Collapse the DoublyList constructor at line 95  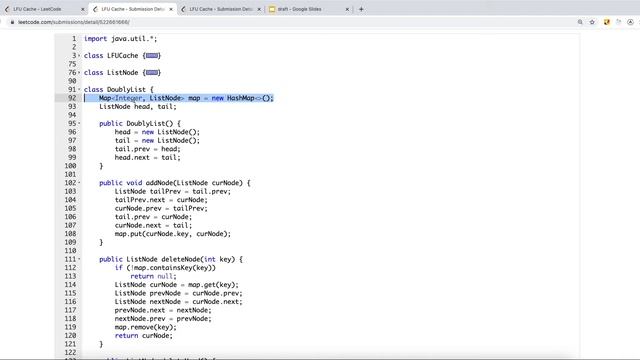coord(79,123)
